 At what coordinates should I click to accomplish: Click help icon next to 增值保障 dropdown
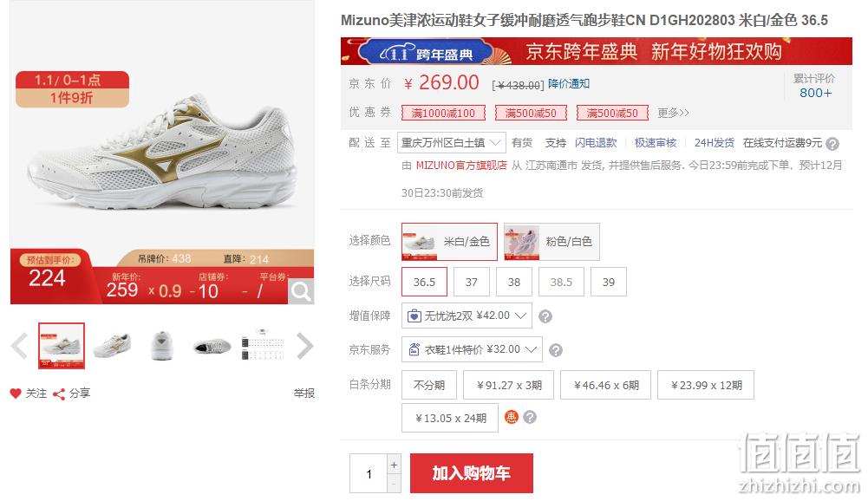coord(545,316)
